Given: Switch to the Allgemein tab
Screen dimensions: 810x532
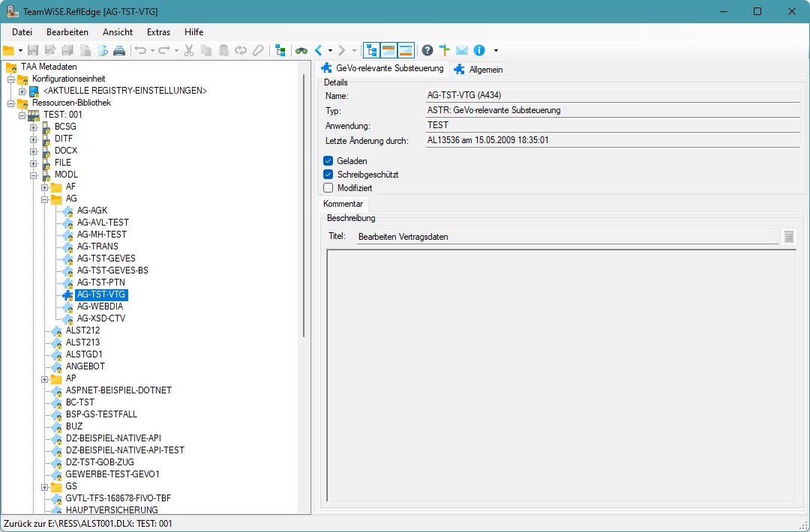Looking at the screenshot, I should [478, 69].
